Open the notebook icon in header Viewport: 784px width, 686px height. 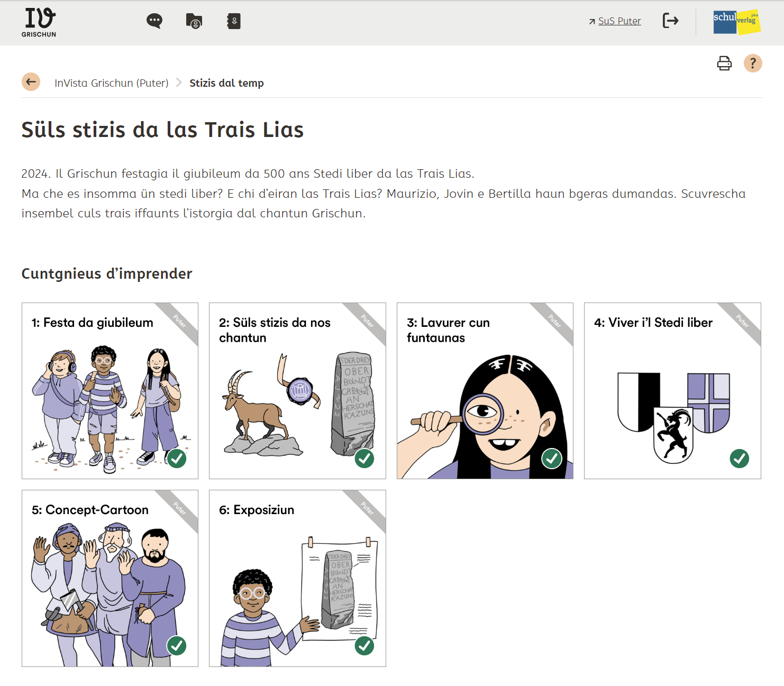(234, 21)
